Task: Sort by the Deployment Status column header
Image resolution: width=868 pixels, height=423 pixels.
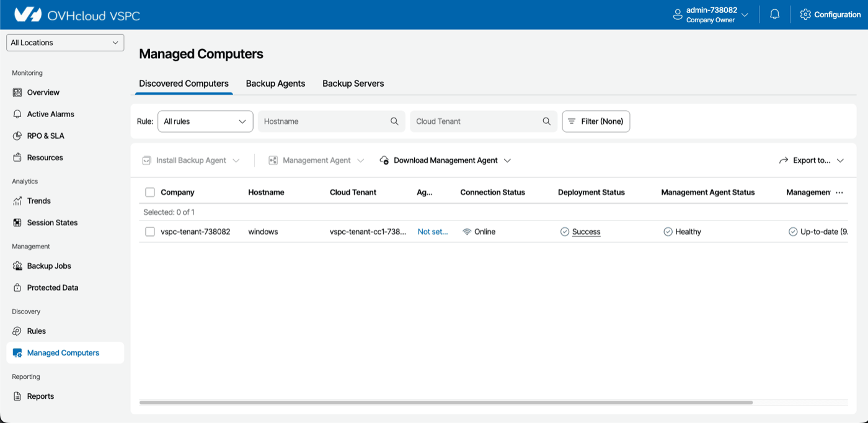Action: (x=591, y=192)
